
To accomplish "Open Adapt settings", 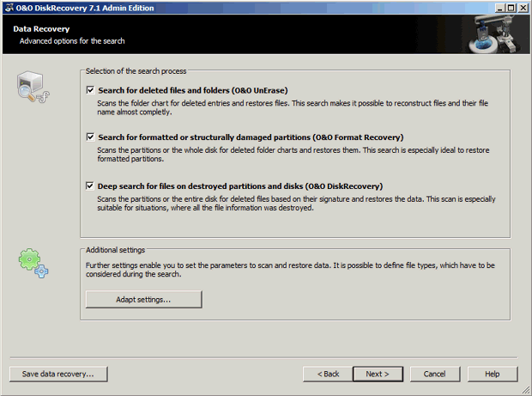I will (x=143, y=300).
